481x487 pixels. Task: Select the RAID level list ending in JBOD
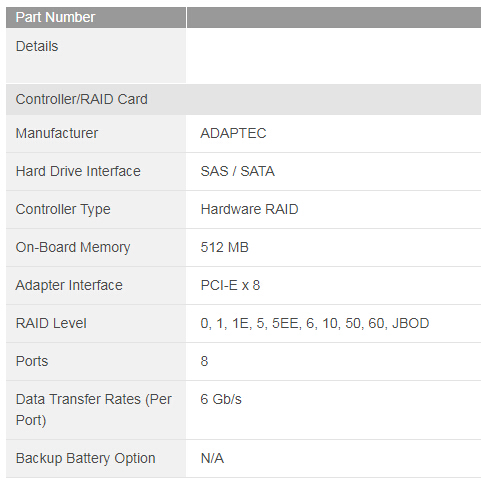[x=315, y=323]
